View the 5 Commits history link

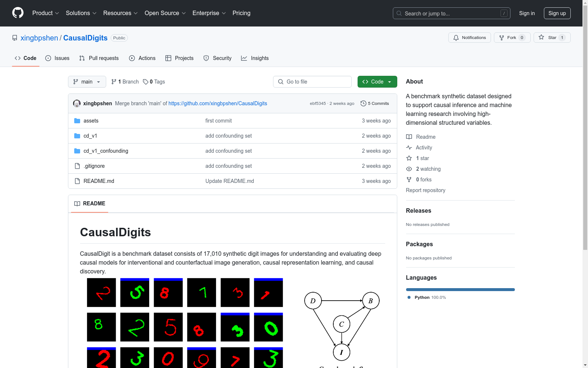coord(375,103)
